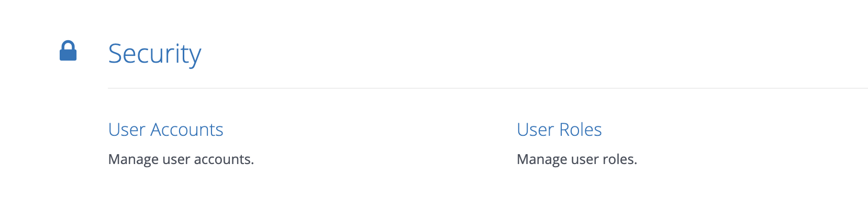The height and width of the screenshot is (210, 868).
Task: Click the word 'Accounts' in User Accounts
Action: click(187, 130)
